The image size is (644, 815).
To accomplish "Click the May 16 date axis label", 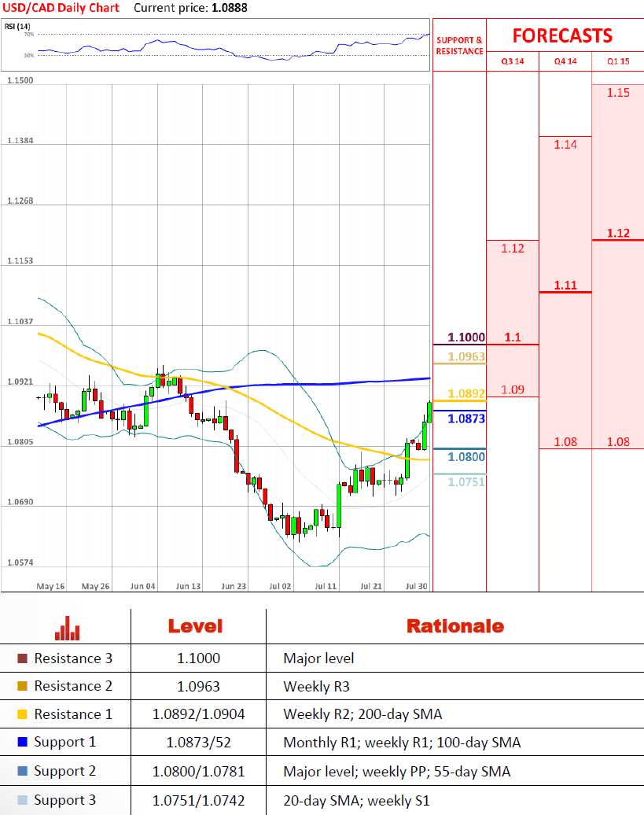I will click(x=50, y=586).
